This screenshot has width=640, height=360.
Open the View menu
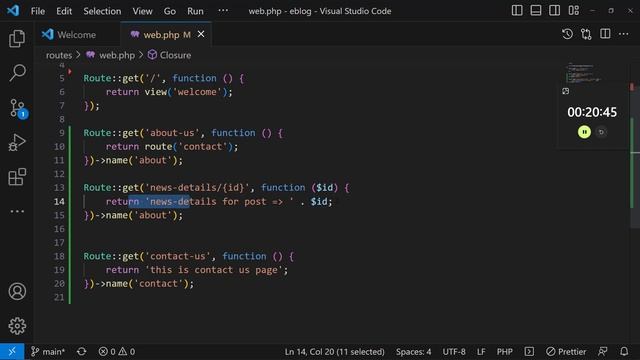(142, 11)
